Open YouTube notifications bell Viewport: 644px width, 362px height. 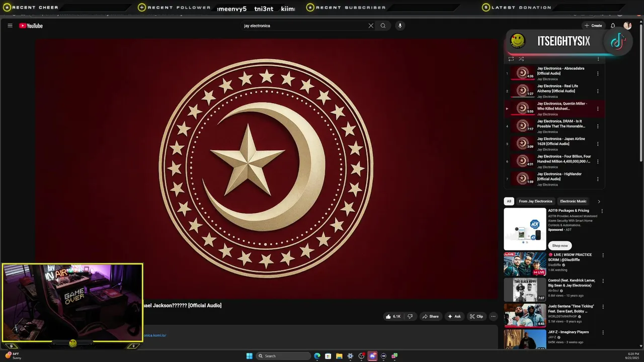[613, 26]
